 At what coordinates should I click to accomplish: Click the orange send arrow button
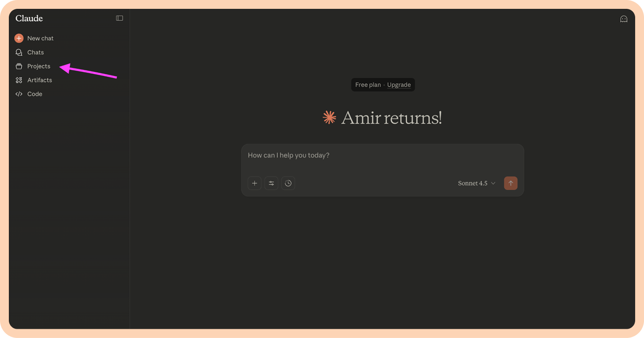coord(511,183)
